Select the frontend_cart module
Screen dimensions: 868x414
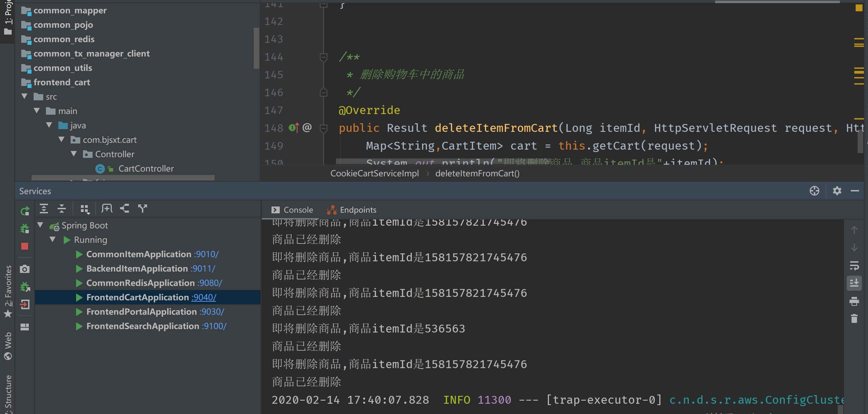click(62, 82)
